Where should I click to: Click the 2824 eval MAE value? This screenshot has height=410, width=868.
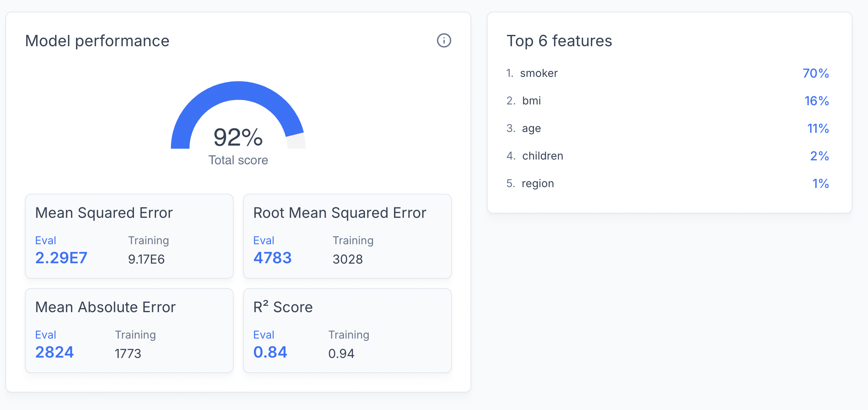(x=54, y=352)
